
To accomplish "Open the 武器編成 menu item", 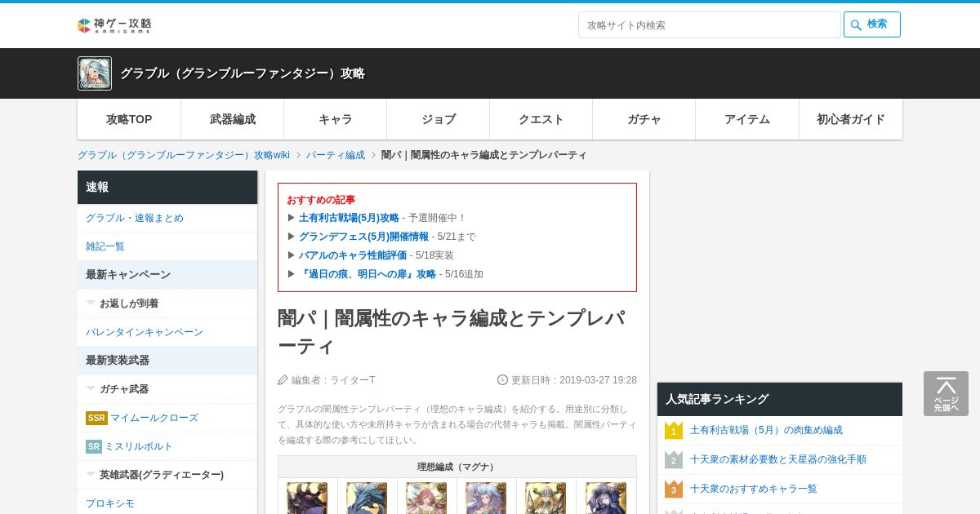I will (x=233, y=119).
